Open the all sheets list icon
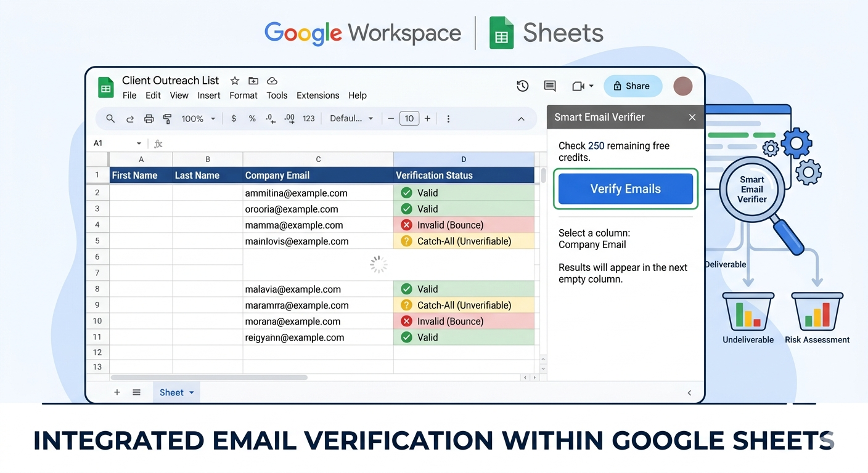Image resolution: width=868 pixels, height=473 pixels. coord(136,392)
